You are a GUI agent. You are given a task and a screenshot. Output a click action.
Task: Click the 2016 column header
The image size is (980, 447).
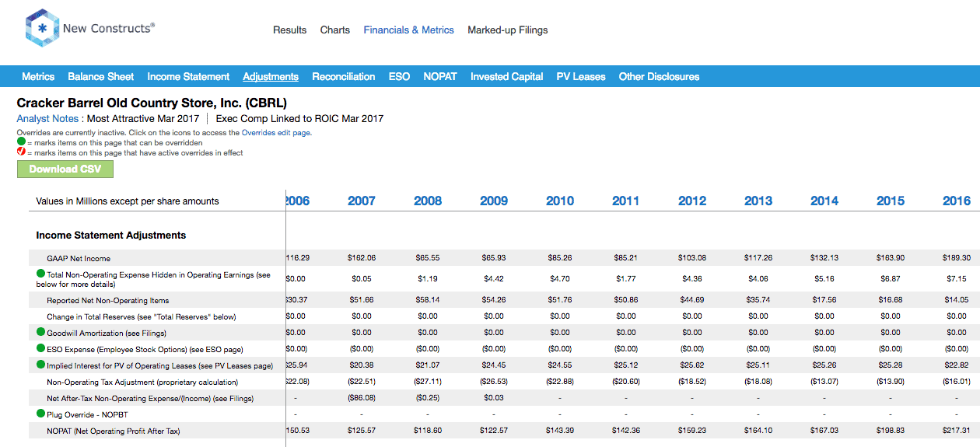pos(957,201)
